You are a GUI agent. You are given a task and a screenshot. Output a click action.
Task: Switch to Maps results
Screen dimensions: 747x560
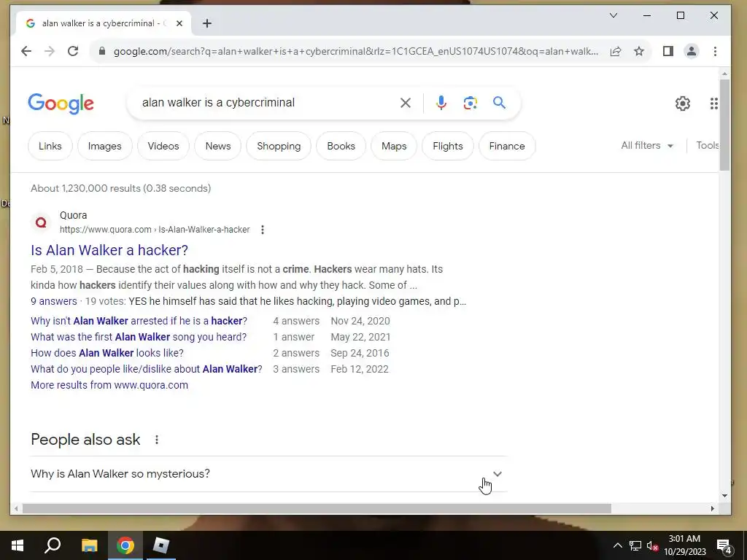coord(394,146)
